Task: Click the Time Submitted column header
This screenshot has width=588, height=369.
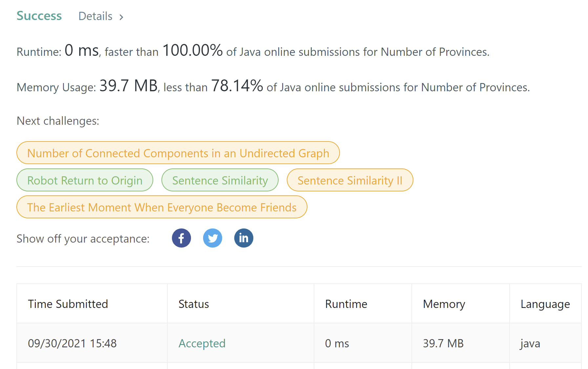Action: (68, 304)
